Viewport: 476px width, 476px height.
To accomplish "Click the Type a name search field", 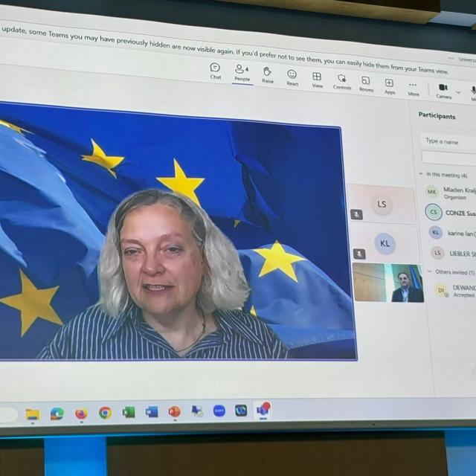I will [x=449, y=142].
